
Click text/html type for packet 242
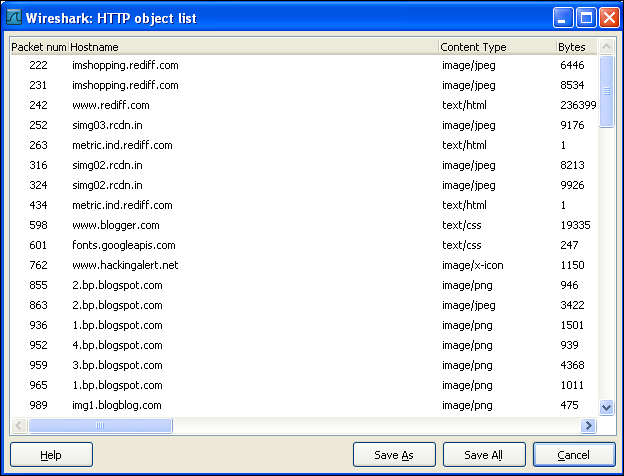464,105
